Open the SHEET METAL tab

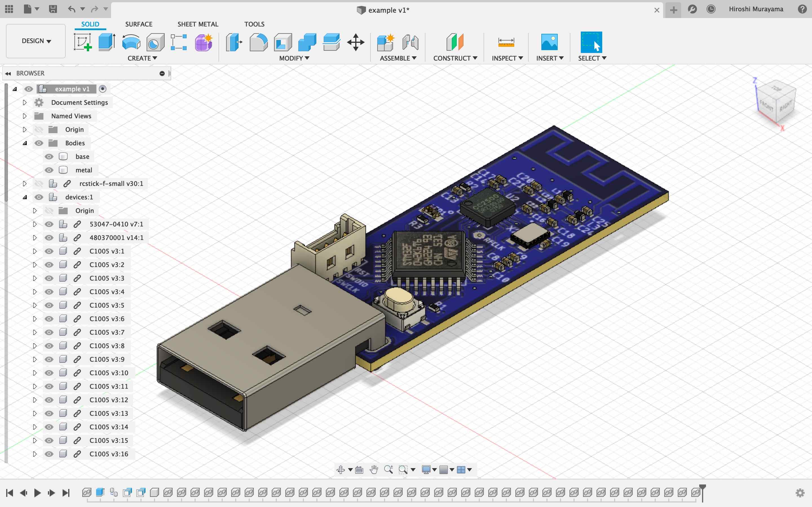click(x=198, y=24)
